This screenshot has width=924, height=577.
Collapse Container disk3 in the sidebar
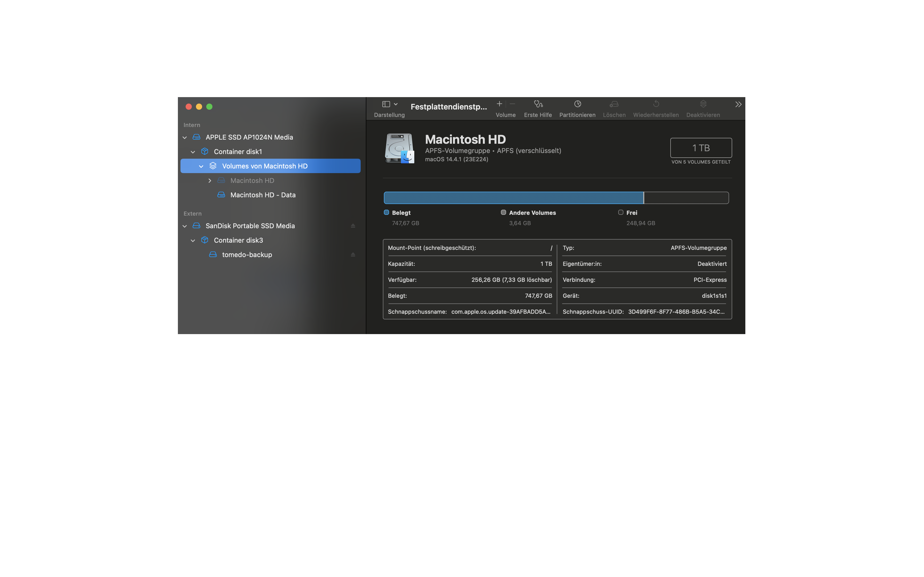coord(193,240)
